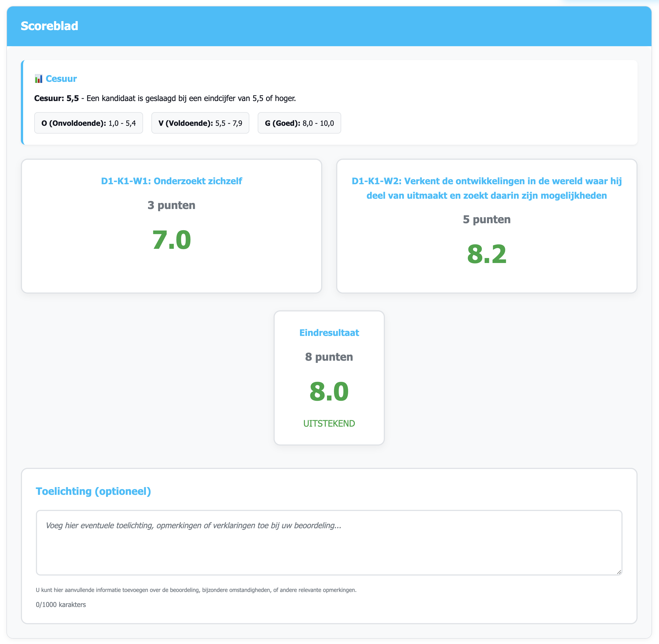Click the Scoreblad header title
This screenshot has height=644, width=659.
pos(49,26)
